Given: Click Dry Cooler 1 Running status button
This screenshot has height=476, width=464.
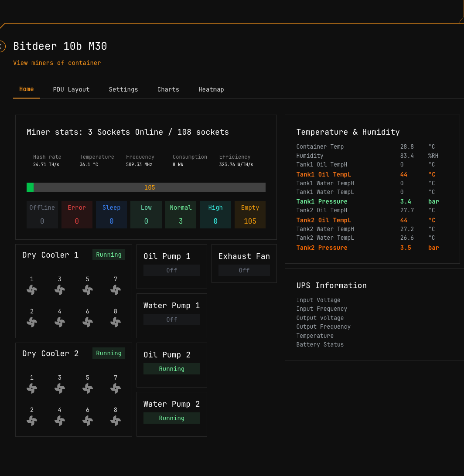Looking at the screenshot, I should (109, 255).
